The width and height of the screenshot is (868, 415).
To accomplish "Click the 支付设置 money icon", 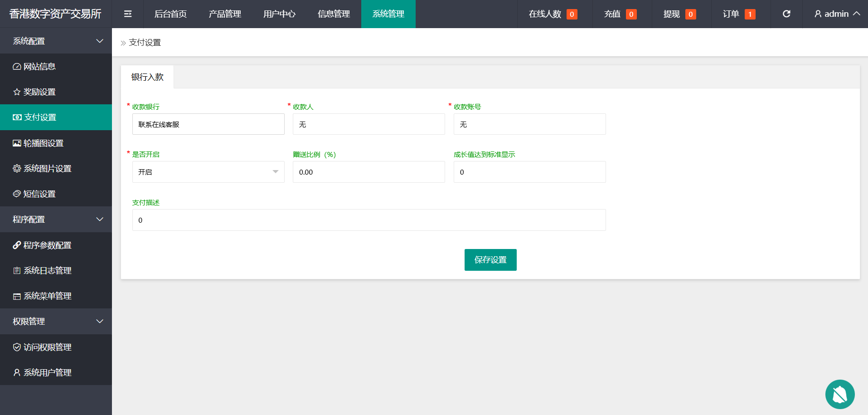I will 17,117.
